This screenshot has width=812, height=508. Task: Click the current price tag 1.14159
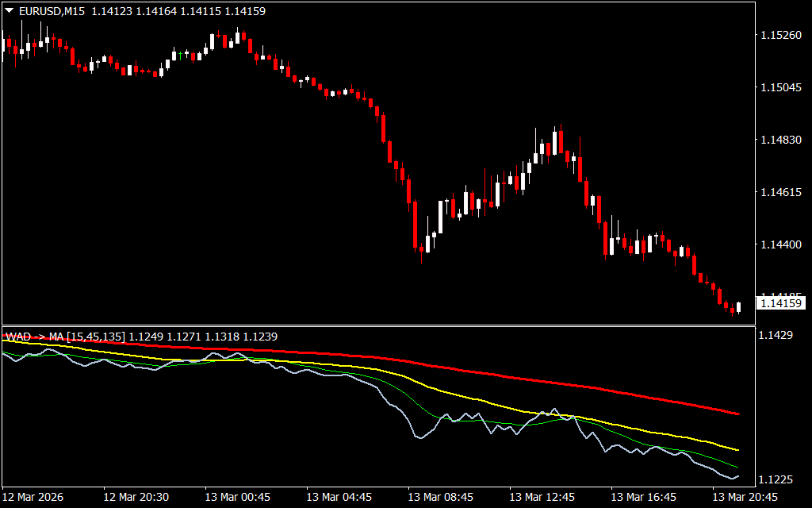point(780,302)
